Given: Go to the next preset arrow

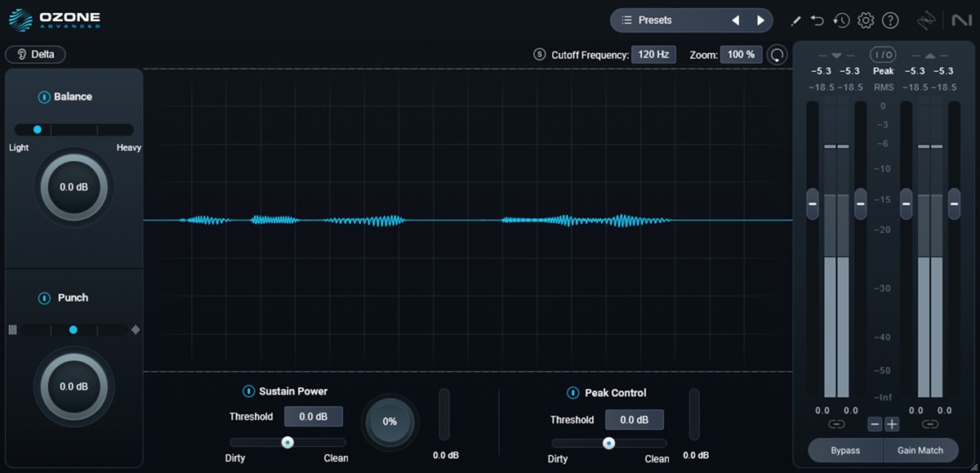Looking at the screenshot, I should (x=760, y=20).
